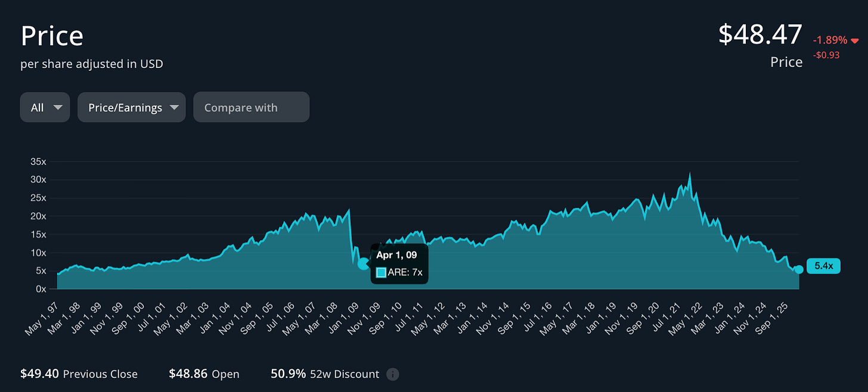Viewport: 868px width, 392px height.
Task: Click the Apr 1, 09 tooltip date
Action: click(x=396, y=254)
